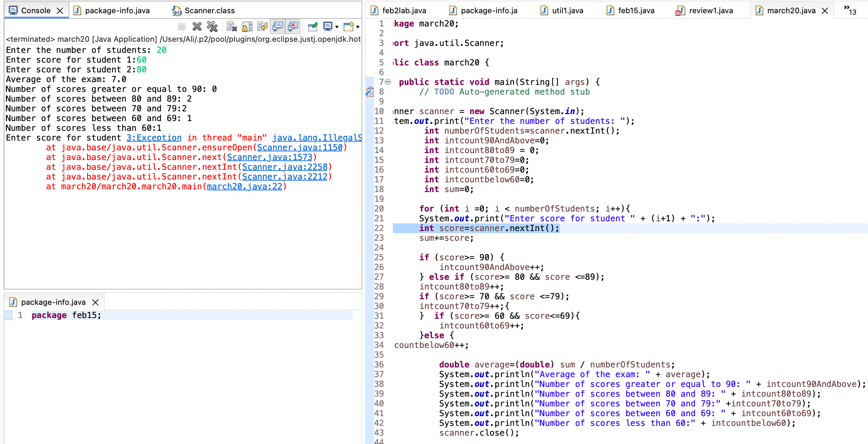Click Remove Launch single X icon

pos(197,26)
